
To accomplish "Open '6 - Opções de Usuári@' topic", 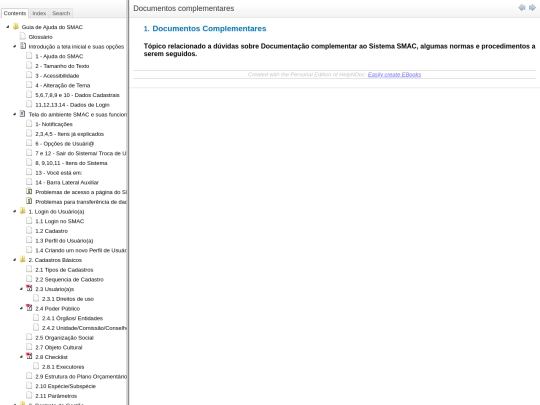I will pyautogui.click(x=64, y=144).
